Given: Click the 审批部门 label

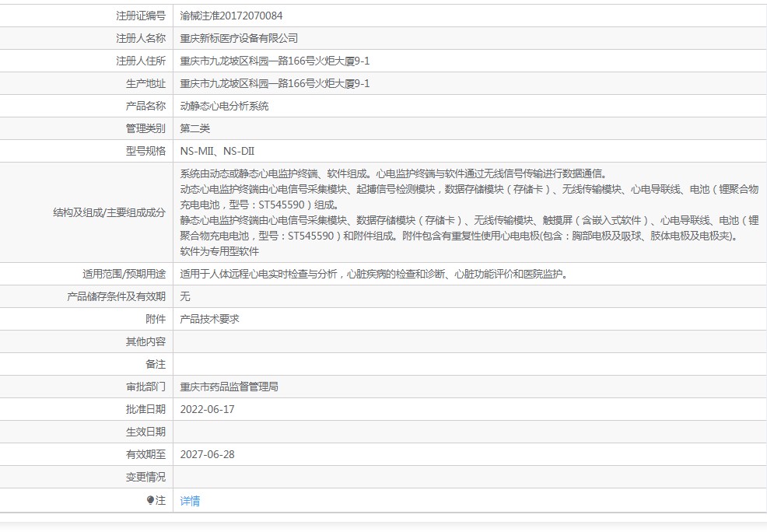Looking at the screenshot, I should coord(145,387).
